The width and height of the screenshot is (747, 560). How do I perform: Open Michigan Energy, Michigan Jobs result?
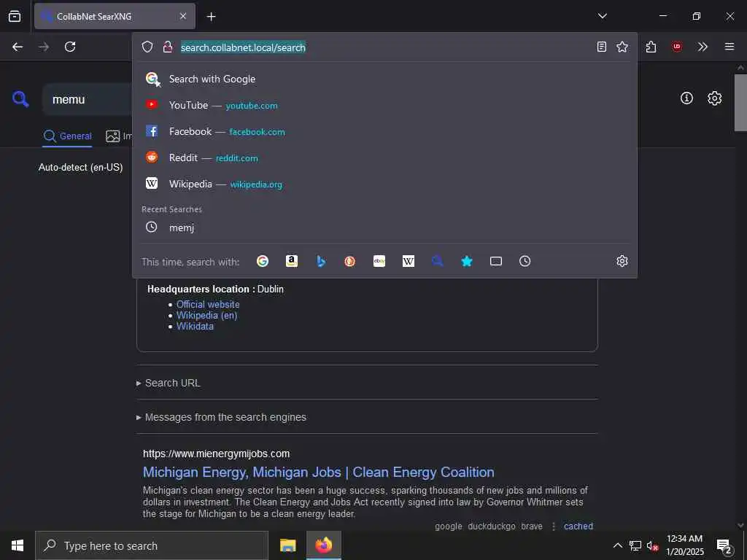[319, 472]
